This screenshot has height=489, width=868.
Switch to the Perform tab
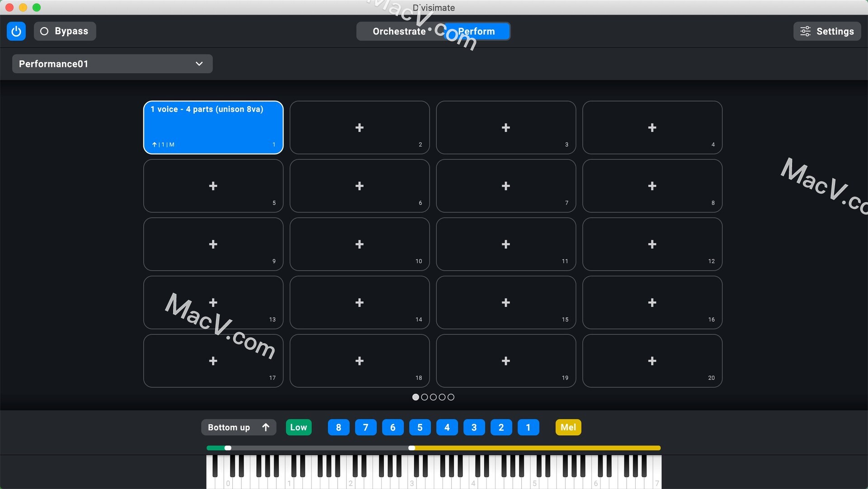click(477, 31)
